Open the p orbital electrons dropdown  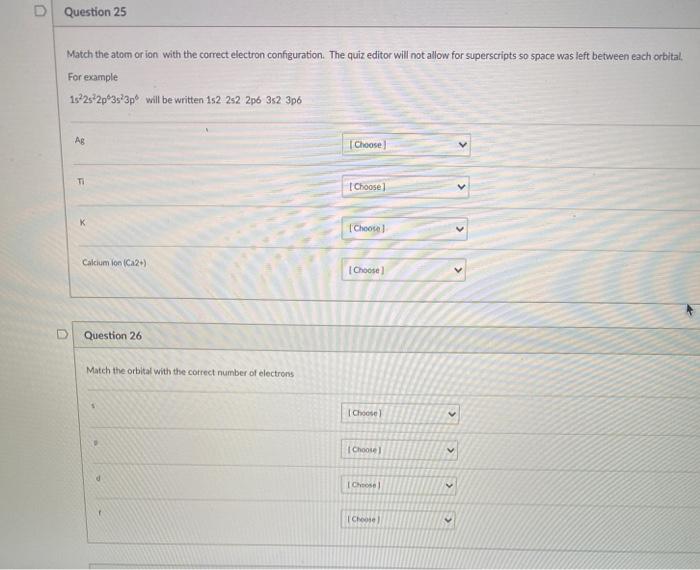coord(399,450)
